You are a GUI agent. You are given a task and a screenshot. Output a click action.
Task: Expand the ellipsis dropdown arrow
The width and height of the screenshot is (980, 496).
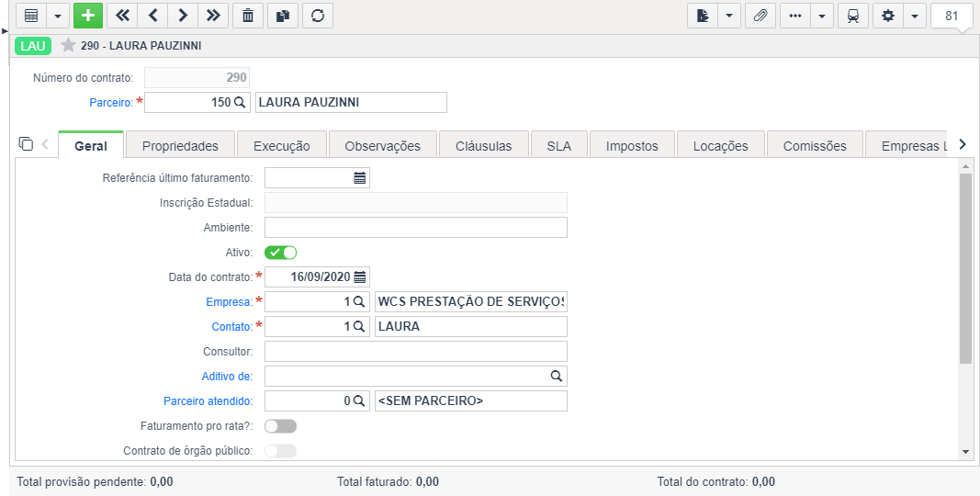[x=822, y=16]
